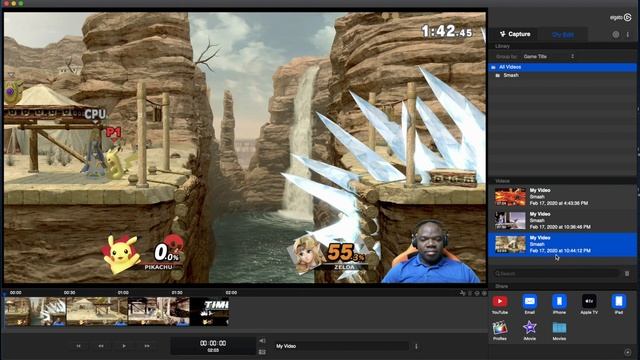Viewport: 640px width, 360px height.
Task: Fast forward the video playback
Action: point(147,346)
